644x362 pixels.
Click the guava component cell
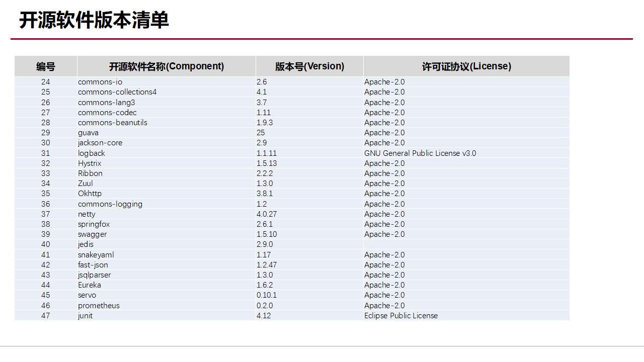(x=167, y=133)
